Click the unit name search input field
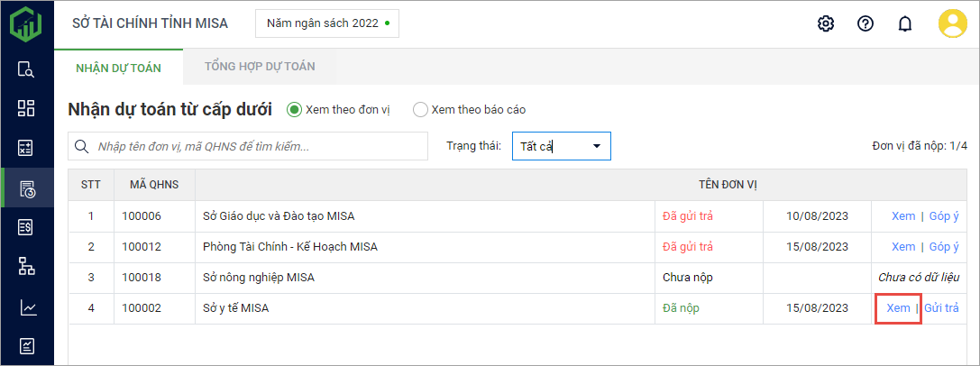The image size is (980, 366). 257,146
